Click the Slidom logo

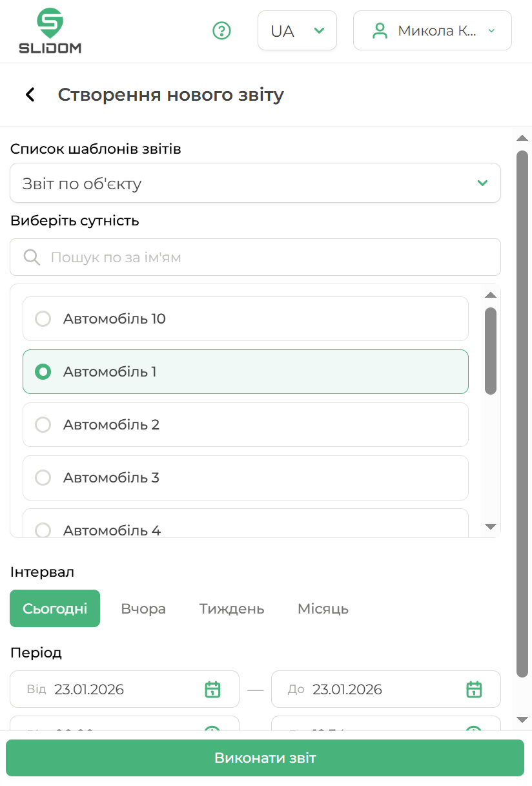(50, 31)
